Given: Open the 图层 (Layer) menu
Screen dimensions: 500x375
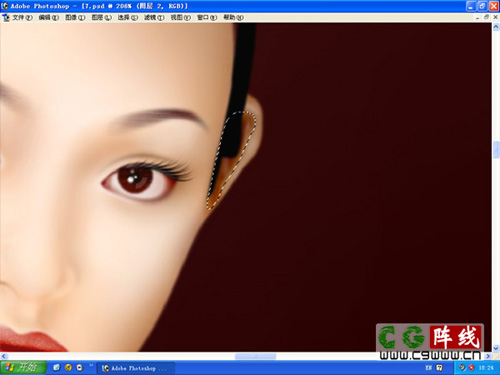Looking at the screenshot, I should point(102,17).
